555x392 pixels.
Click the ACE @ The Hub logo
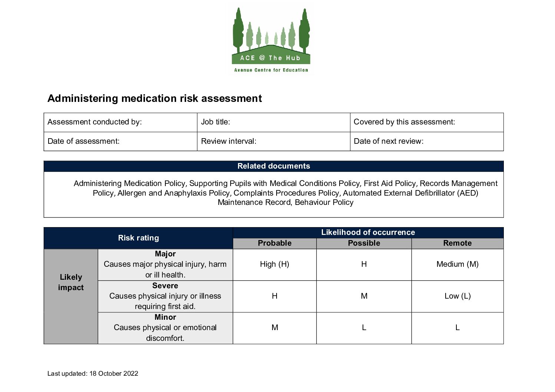click(271, 41)
